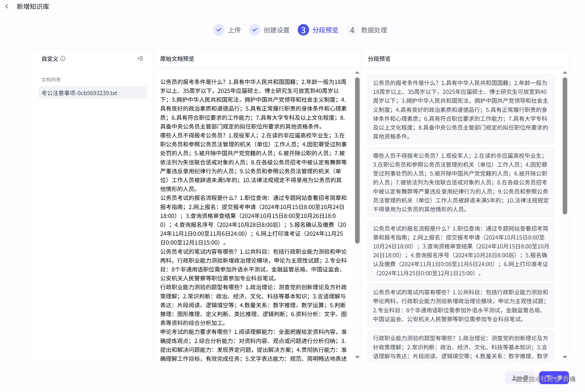
Task: Click scroll-down arrow in 分段预览 pane
Action: tap(565, 357)
